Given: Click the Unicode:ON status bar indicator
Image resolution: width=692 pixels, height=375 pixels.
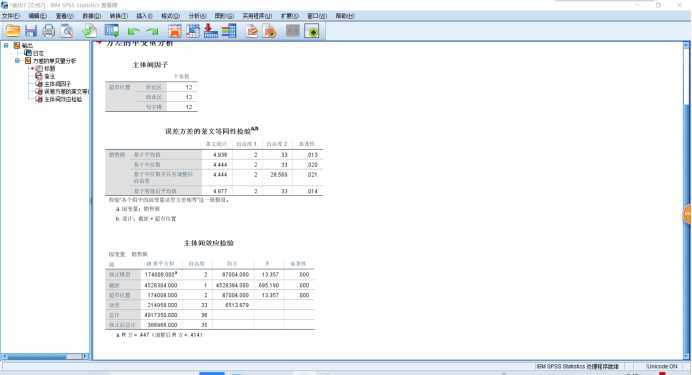Looking at the screenshot, I should tap(662, 367).
